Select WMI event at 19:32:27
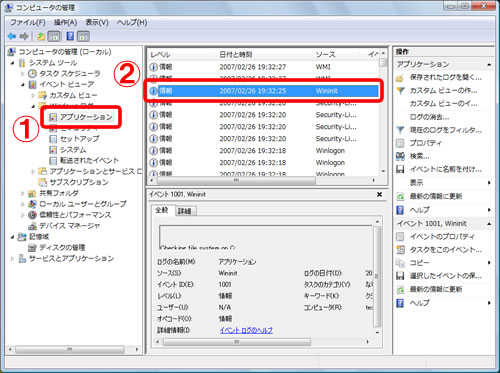Image resolution: width=500 pixels, height=373 pixels. (263, 67)
